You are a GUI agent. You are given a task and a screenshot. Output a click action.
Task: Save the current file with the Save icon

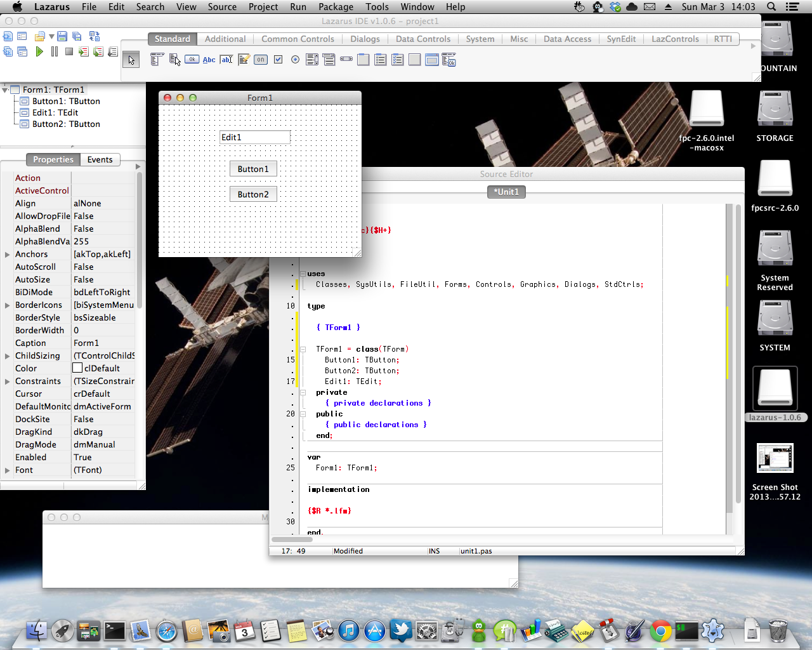62,36
